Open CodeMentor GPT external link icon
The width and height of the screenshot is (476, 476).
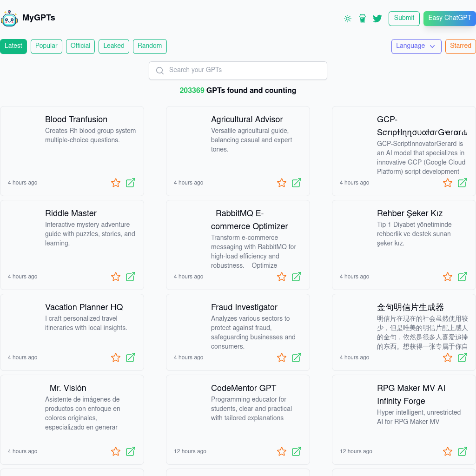click(x=297, y=451)
